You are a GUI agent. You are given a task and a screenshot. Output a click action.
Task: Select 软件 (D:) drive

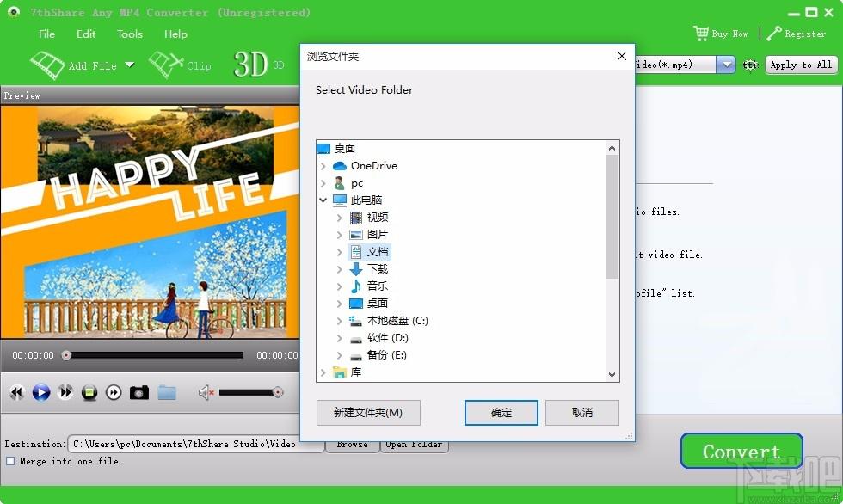coord(379,338)
